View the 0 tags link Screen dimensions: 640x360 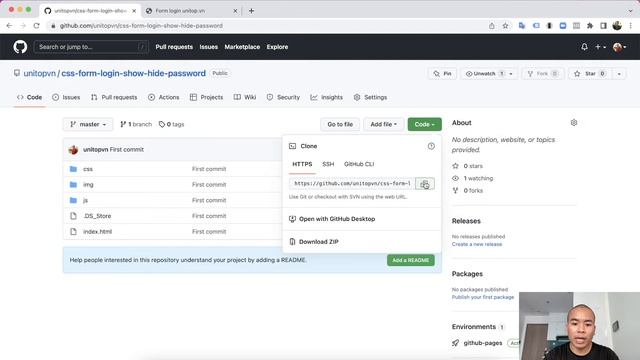click(x=171, y=124)
